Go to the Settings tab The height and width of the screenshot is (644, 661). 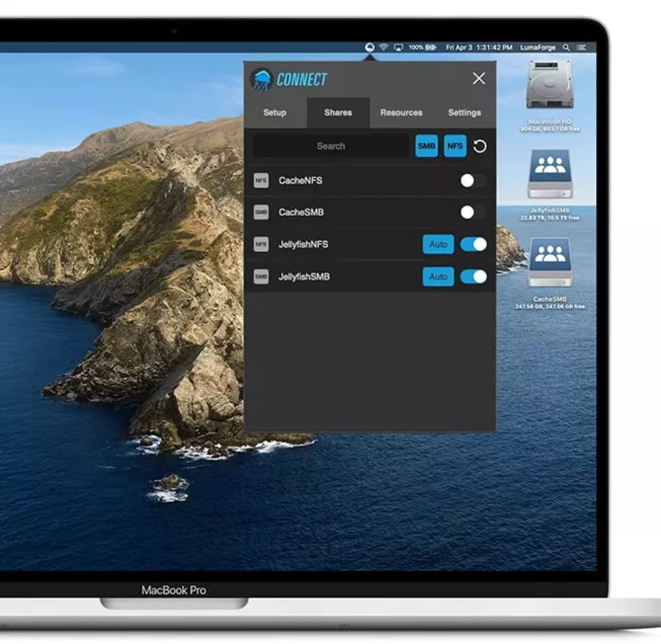[465, 113]
